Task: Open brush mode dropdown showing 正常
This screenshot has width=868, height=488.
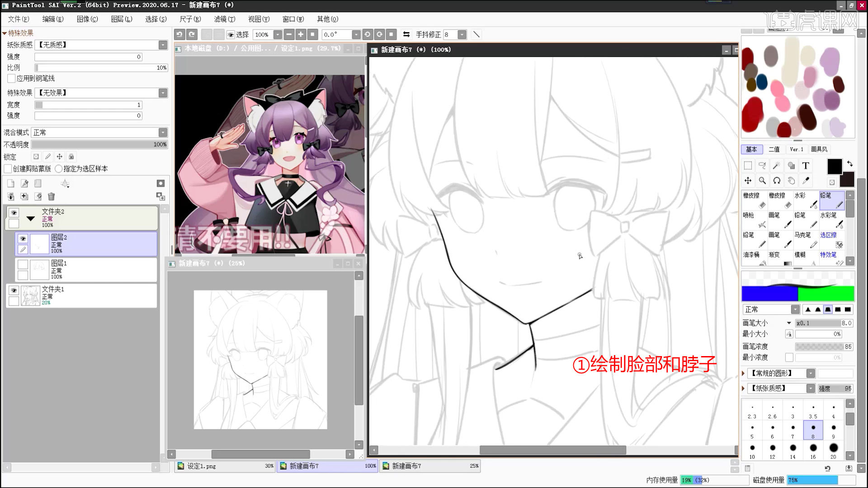Action: click(x=795, y=310)
